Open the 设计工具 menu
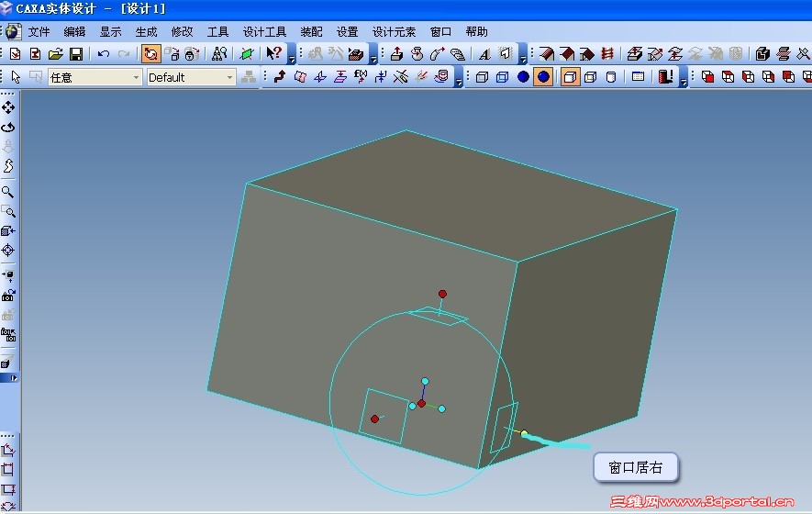 pyautogui.click(x=264, y=32)
